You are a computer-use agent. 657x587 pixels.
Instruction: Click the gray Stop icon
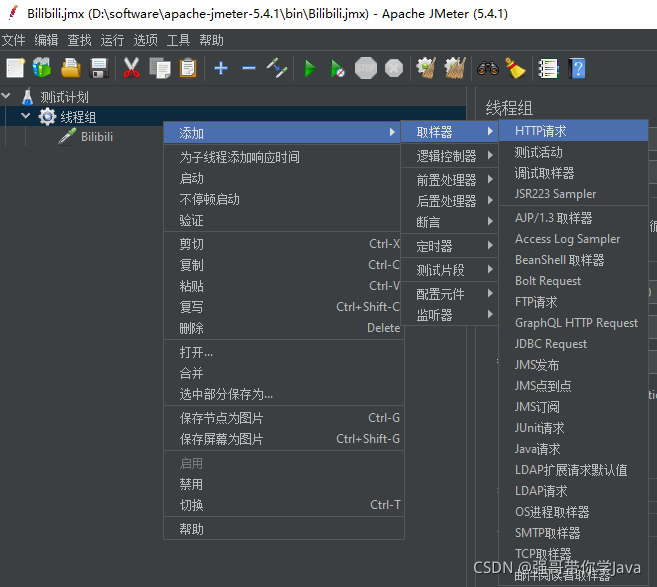[x=366, y=68]
